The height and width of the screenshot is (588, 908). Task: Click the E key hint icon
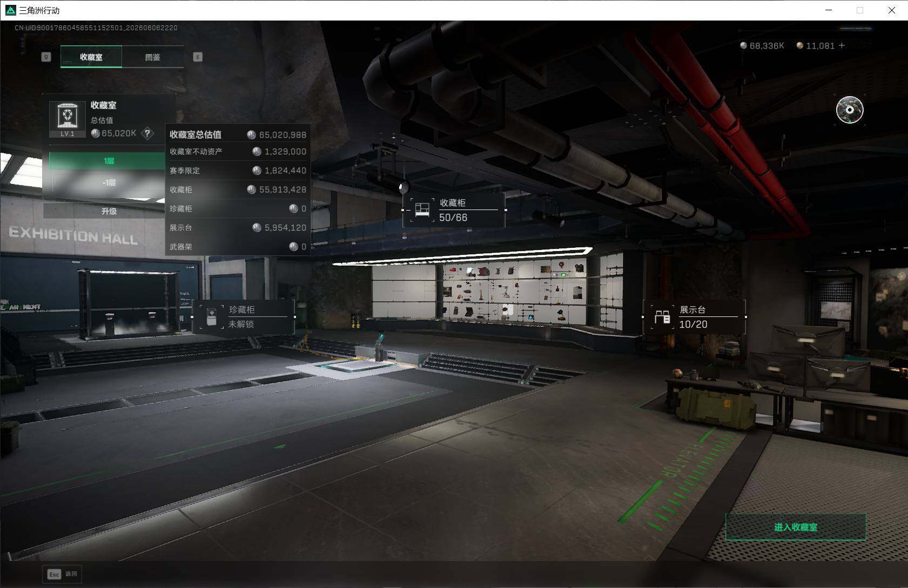(198, 57)
